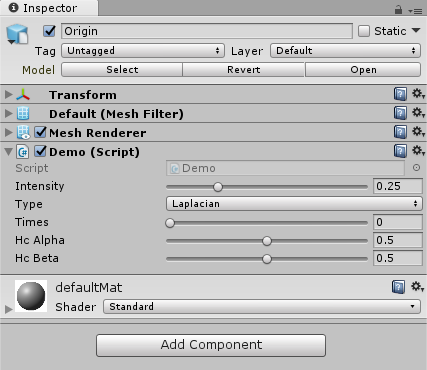The image size is (427, 370).
Task: Open the Shader dropdown showing Standard
Action: coord(262,306)
